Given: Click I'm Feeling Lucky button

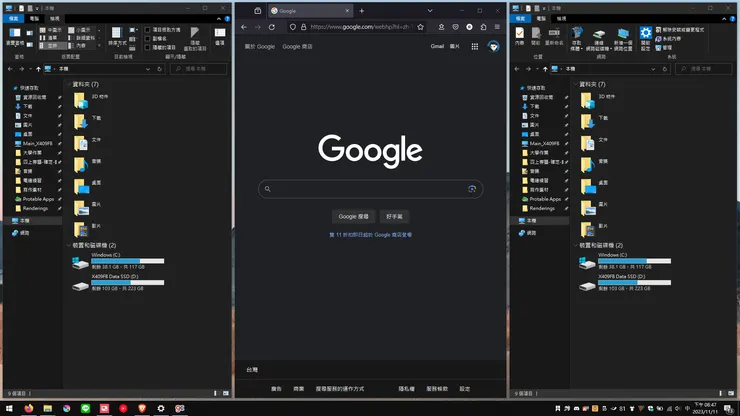Looking at the screenshot, I should coord(395,216).
